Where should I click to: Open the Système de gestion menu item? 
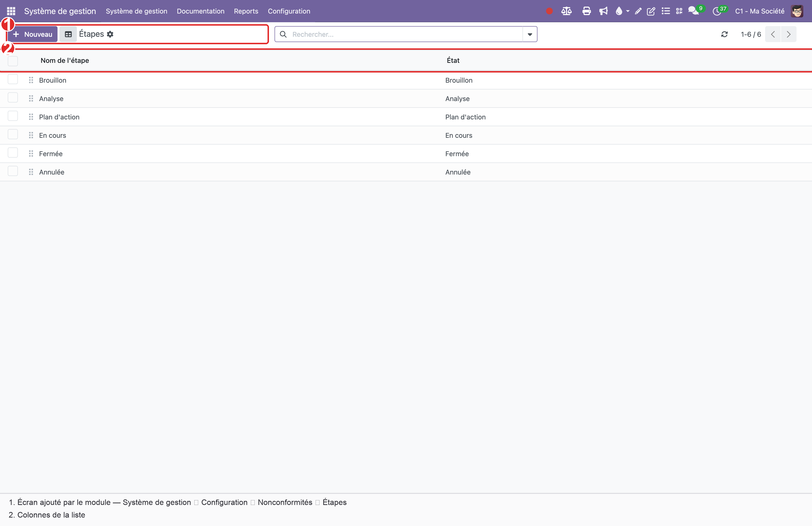click(137, 11)
